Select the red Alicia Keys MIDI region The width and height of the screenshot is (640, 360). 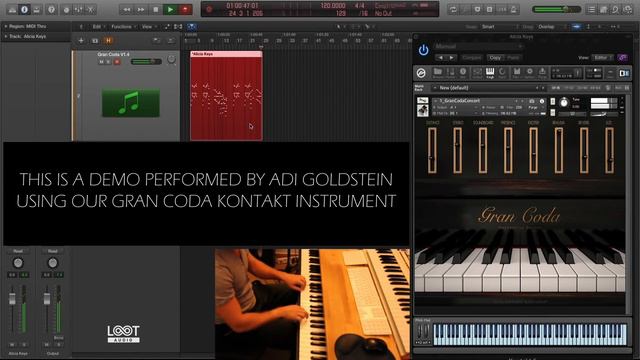click(x=226, y=96)
